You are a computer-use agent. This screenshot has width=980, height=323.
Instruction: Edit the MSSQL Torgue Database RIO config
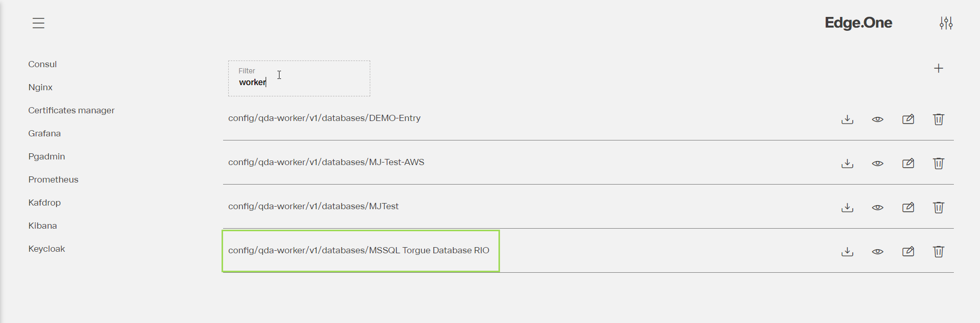[x=908, y=252]
